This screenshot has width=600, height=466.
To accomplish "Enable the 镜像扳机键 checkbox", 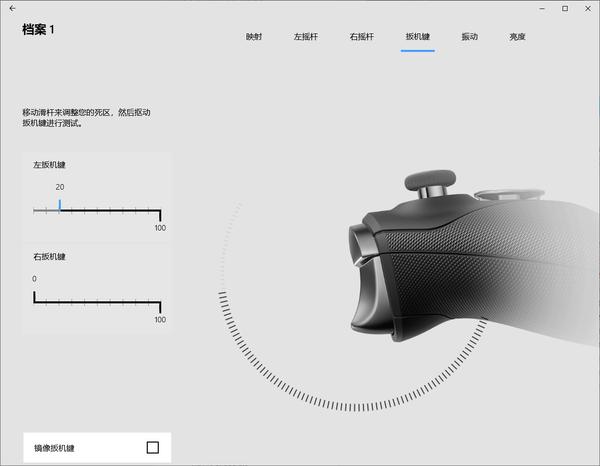I will (x=153, y=447).
